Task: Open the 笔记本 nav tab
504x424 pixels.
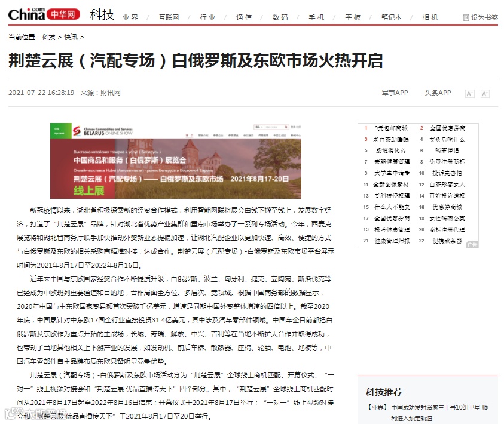Action: (391, 17)
